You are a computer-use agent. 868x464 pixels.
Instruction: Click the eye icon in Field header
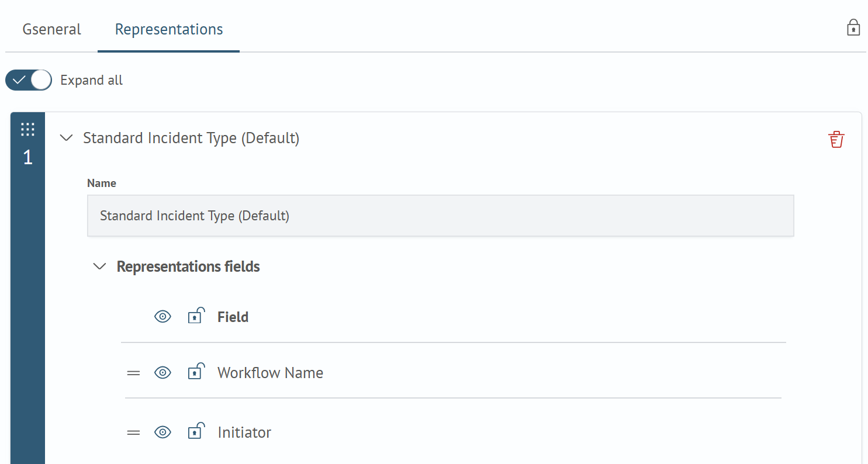click(162, 317)
